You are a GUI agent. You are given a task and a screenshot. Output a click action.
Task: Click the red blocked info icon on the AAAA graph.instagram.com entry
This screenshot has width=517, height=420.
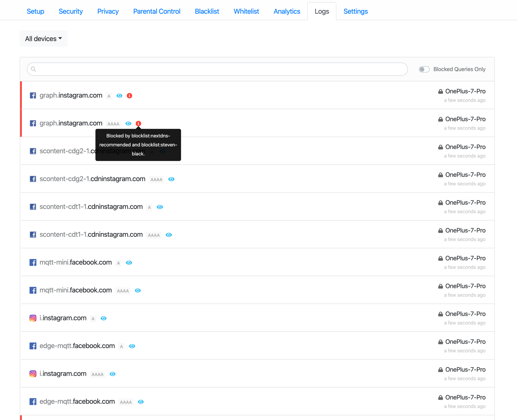[138, 123]
